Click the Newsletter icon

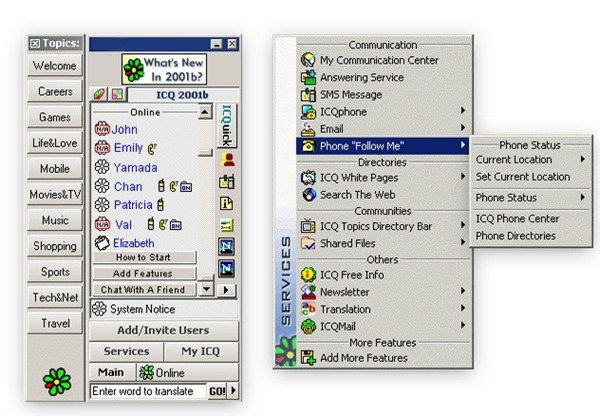[x=308, y=292]
